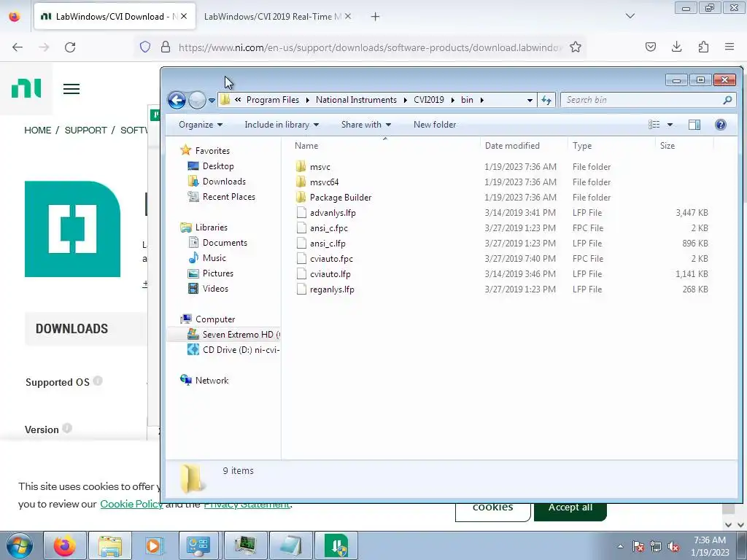The height and width of the screenshot is (560, 747).
Task: Click the Explorer forward arrow button
Action: [197, 100]
